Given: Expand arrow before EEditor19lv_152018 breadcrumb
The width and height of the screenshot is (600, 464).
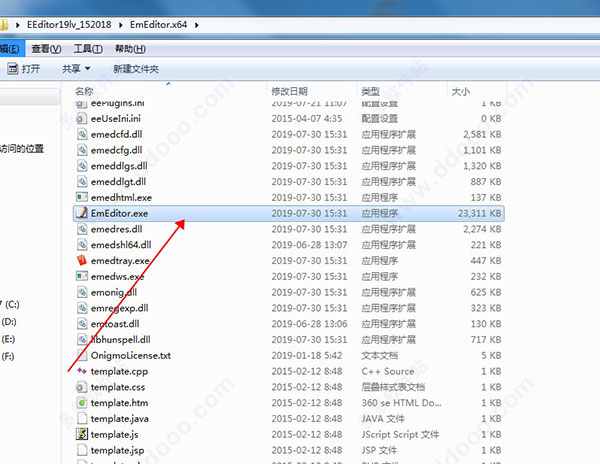Looking at the screenshot, I should tap(18, 25).
